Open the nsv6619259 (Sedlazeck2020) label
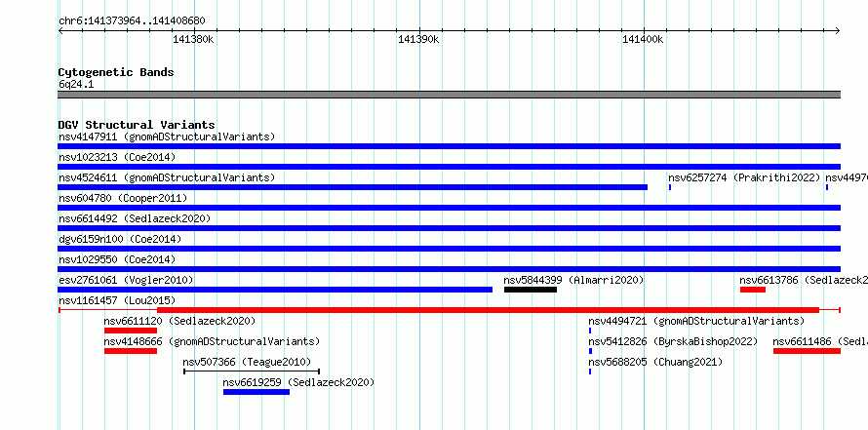 tap(299, 382)
